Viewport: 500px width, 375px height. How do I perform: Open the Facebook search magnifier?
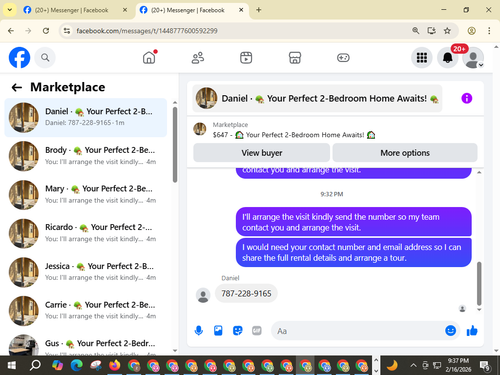pos(45,58)
